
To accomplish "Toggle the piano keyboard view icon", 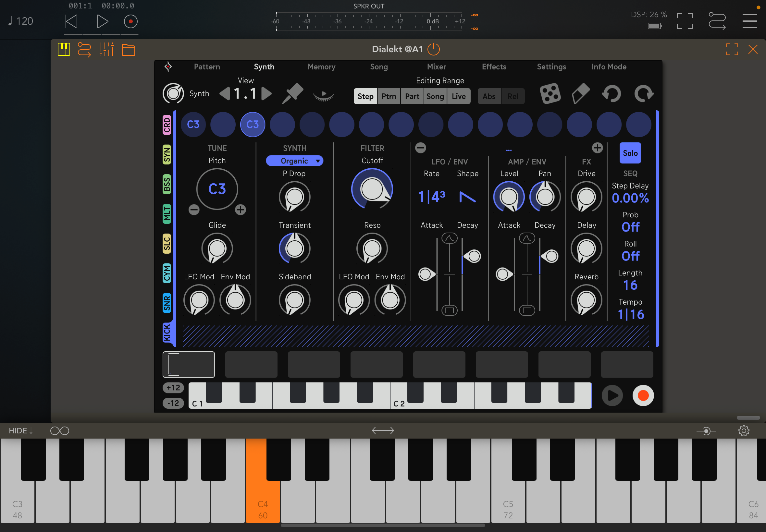I will pos(64,50).
